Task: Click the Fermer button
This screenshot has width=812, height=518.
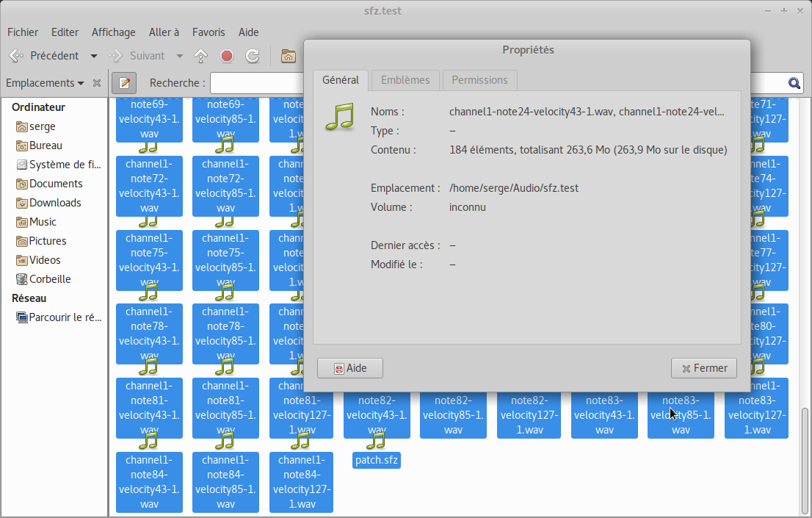Action: click(703, 368)
